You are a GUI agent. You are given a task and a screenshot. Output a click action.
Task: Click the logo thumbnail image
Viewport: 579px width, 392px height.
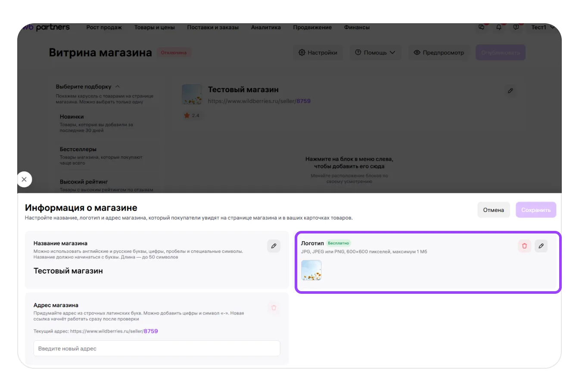coord(311,271)
